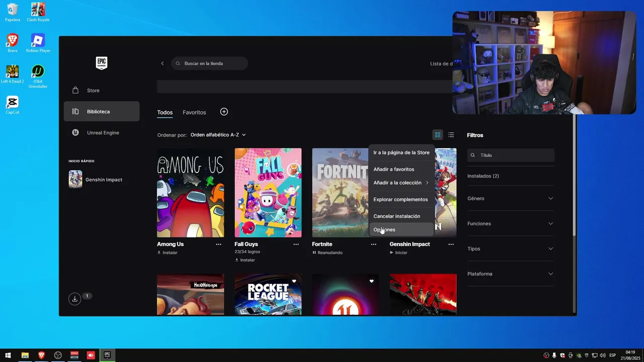Click the Reanudando status under Fortnite
This screenshot has height=362, width=644.
pos(328,252)
